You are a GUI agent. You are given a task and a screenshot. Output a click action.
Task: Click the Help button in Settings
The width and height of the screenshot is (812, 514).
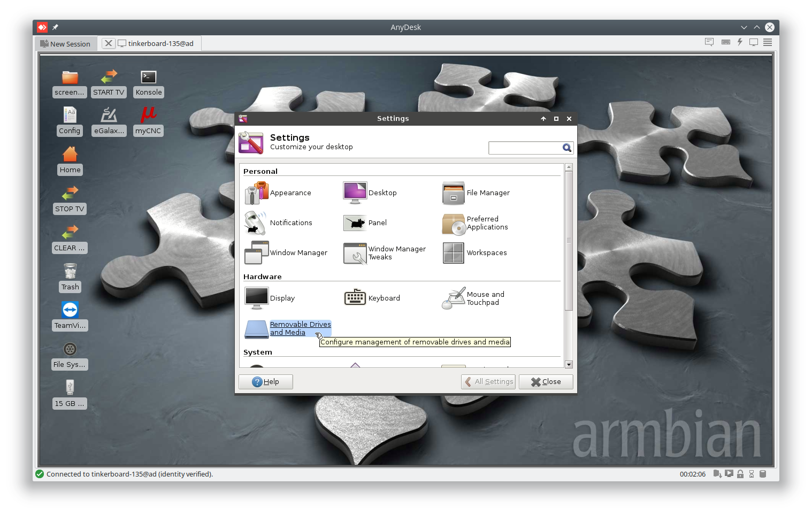[x=266, y=382]
